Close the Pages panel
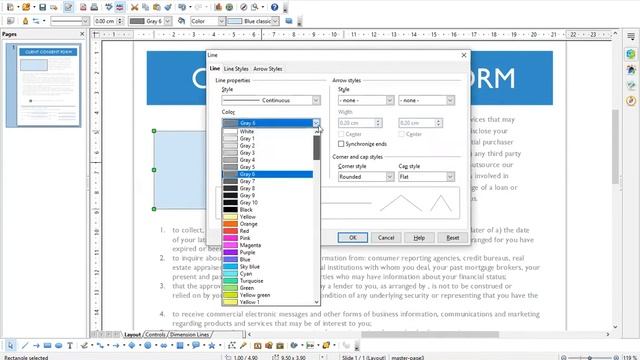The height and width of the screenshot is (360, 640). (82, 34)
